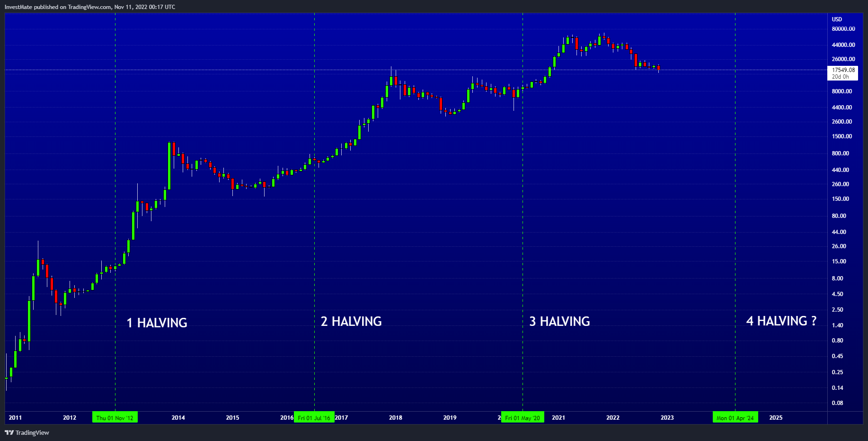Click the '20d 0h' countdown label

pyautogui.click(x=841, y=77)
